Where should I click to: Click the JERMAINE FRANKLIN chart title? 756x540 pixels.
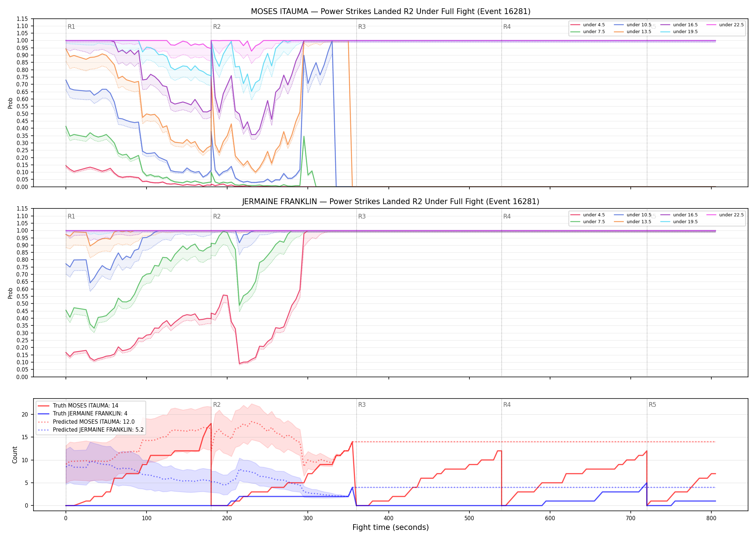pyautogui.click(x=391, y=202)
